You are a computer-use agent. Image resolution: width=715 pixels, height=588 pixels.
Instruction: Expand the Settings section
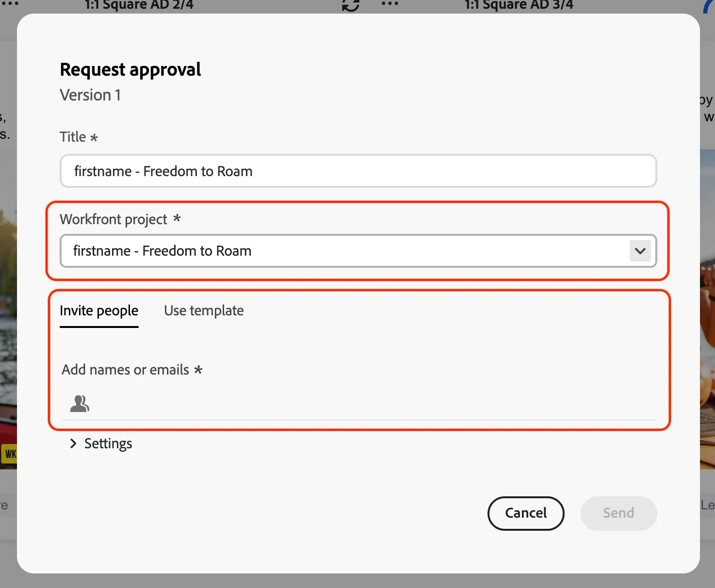click(101, 443)
